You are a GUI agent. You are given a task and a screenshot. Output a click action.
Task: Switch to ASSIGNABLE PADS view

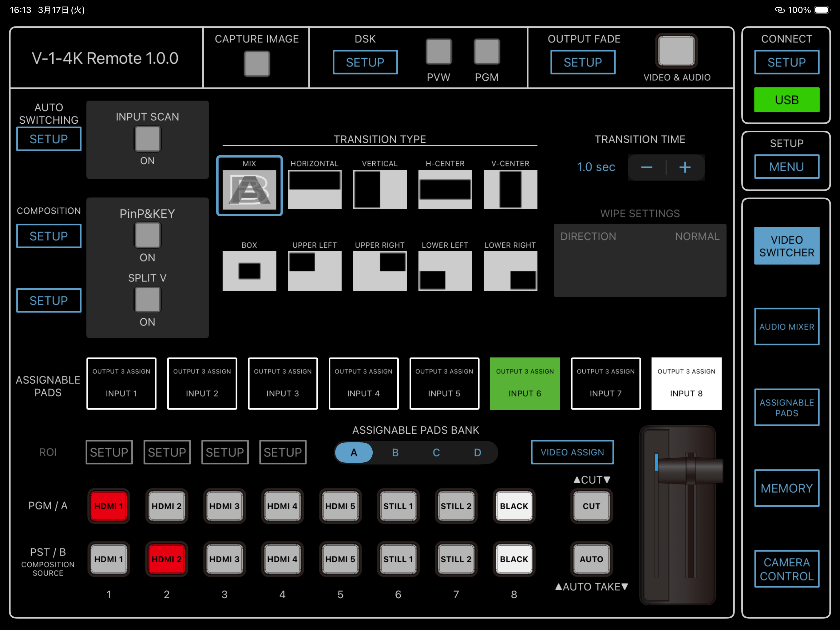pos(787,407)
